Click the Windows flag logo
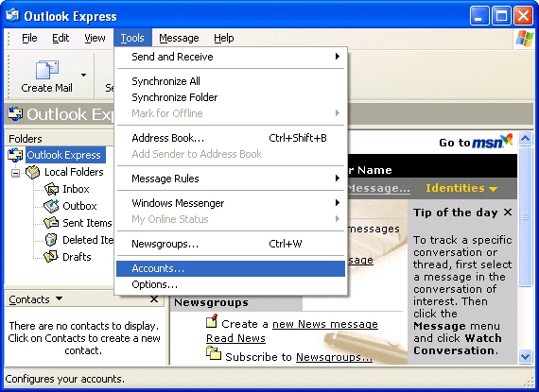The image size is (539, 392). pyautogui.click(x=525, y=38)
